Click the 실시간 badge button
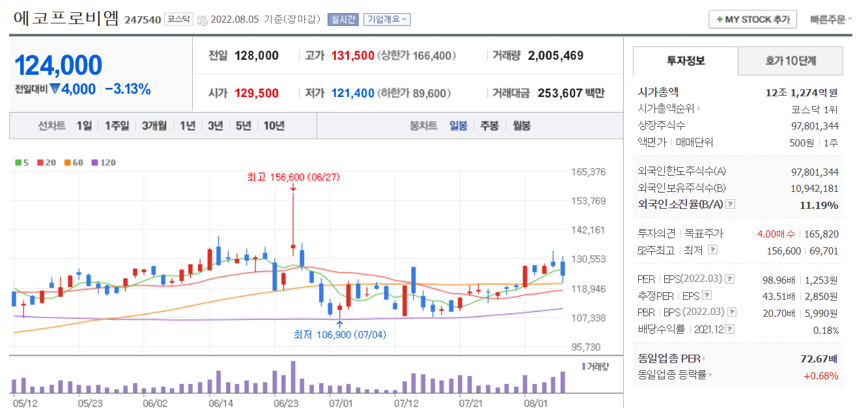Viewport: 868px width, 408px height. pyautogui.click(x=343, y=20)
